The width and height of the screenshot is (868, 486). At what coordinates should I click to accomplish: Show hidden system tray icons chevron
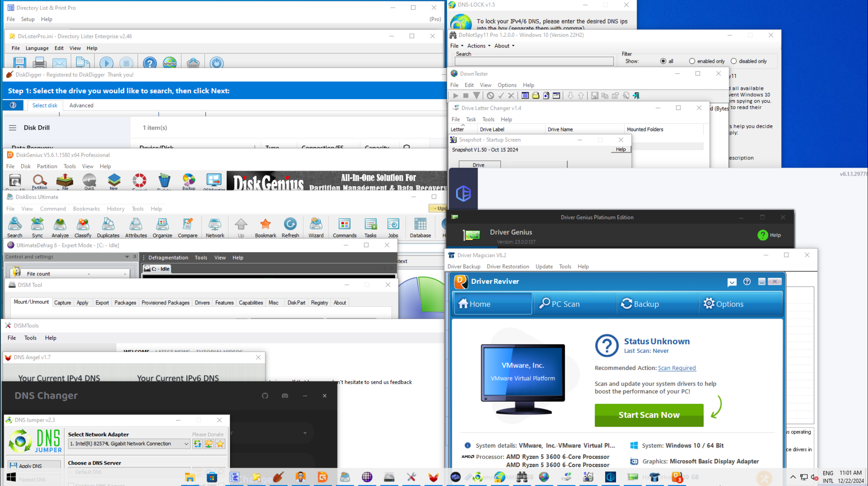pyautogui.click(x=793, y=477)
